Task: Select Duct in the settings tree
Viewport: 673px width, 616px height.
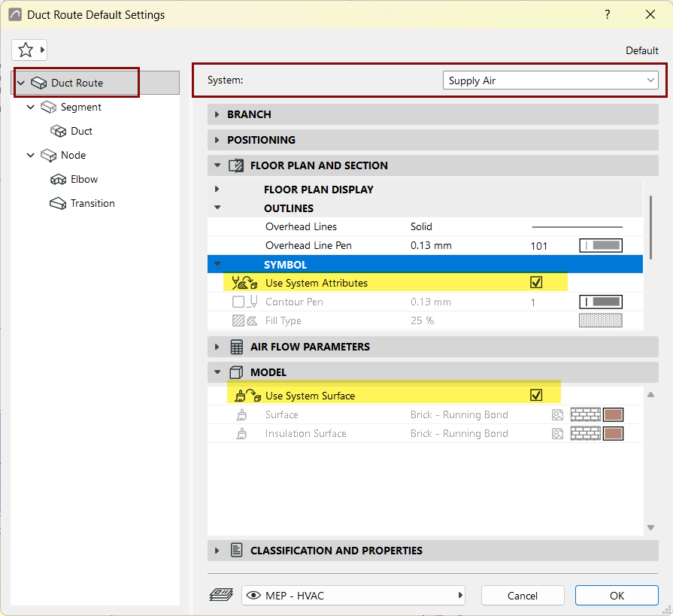Action: 81,132
